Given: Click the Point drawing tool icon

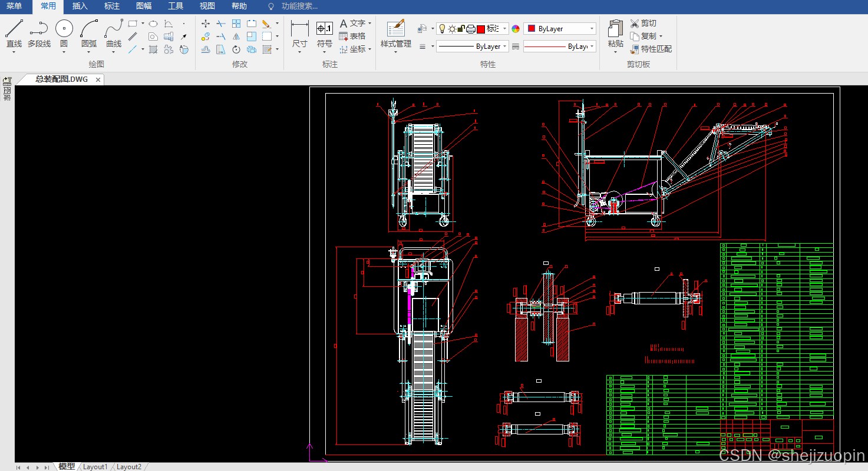Looking at the screenshot, I should pyautogui.click(x=184, y=24).
